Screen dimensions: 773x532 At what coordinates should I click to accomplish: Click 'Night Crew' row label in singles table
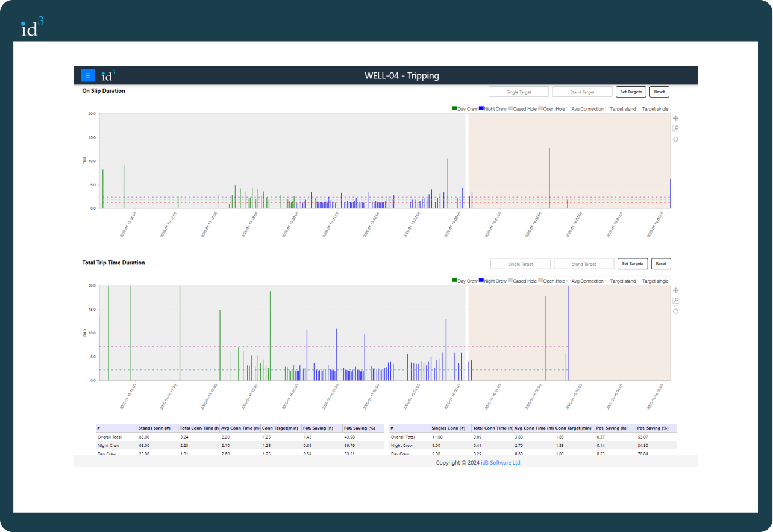coord(402,445)
